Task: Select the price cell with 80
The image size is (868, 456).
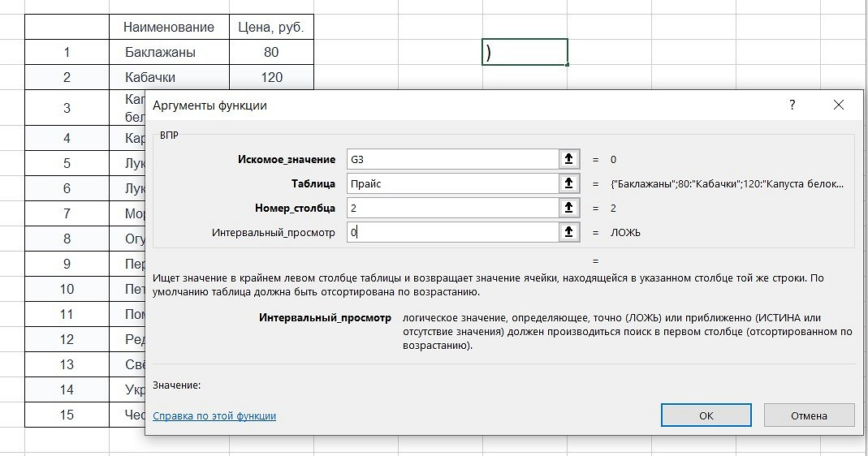Action: (x=271, y=52)
